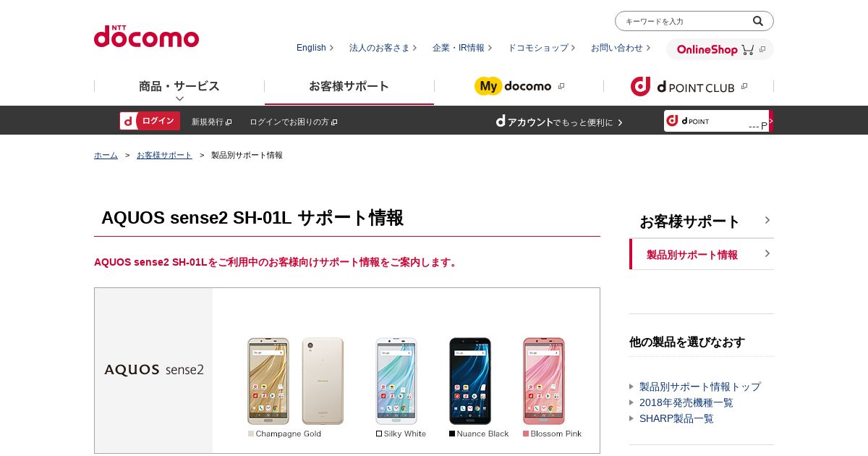The height and width of the screenshot is (456, 868).
Task: Select the Blossom Pink color swatch
Action: pos(526,434)
